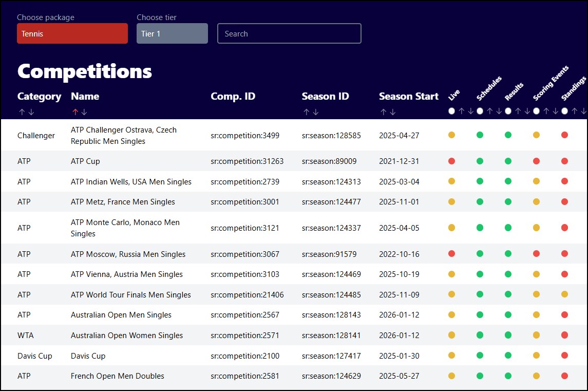The width and height of the screenshot is (588, 391).
Task: Sort Results column descending with down arrow
Action: pos(527,111)
